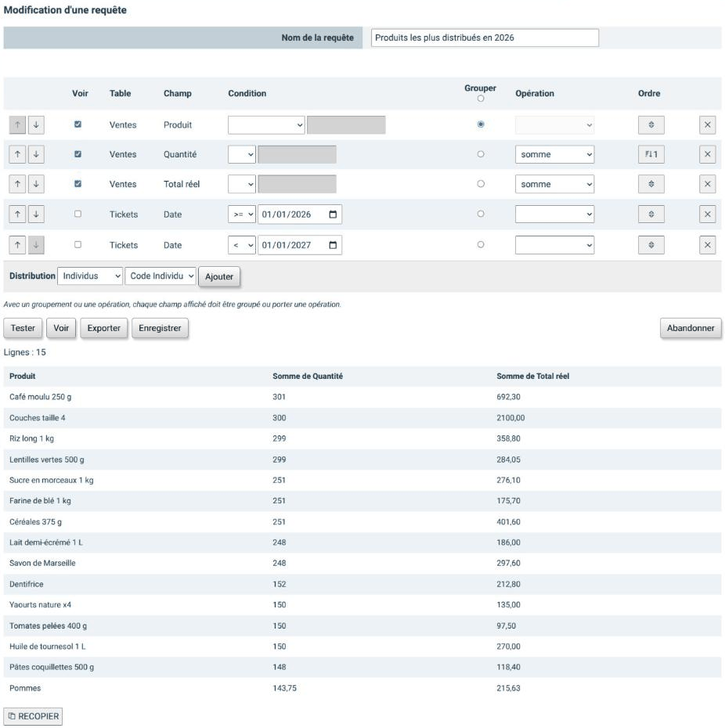Open the Opération dropdown for Quantité
Image resolution: width=725 pixels, height=728 pixels.
tap(554, 155)
